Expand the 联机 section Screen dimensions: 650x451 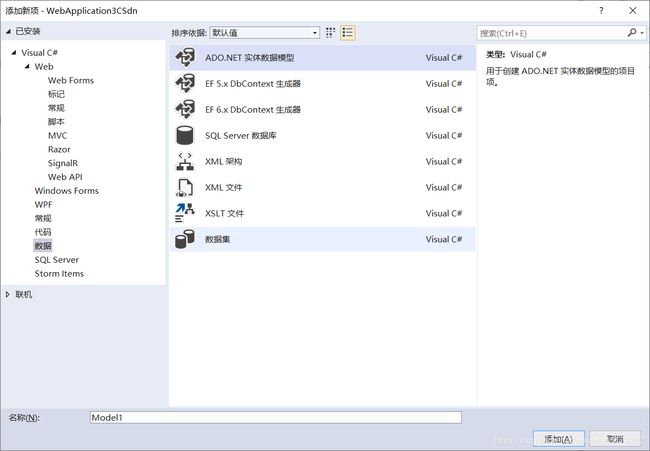(8, 294)
